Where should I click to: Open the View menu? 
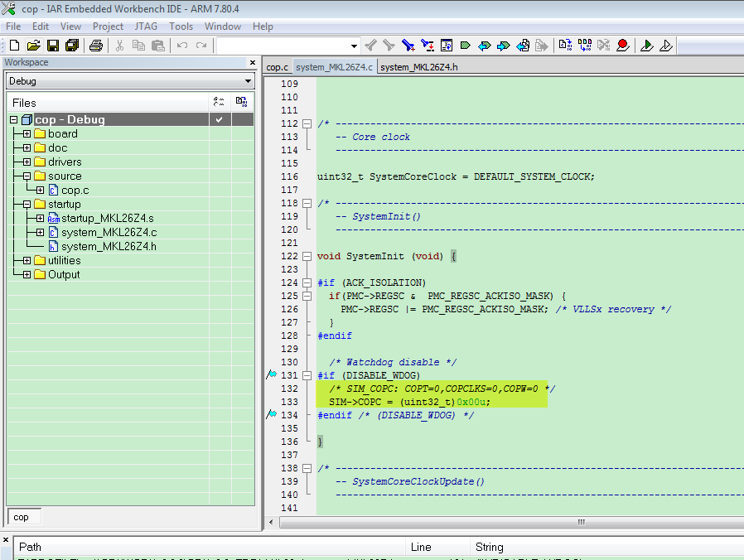tap(70, 27)
